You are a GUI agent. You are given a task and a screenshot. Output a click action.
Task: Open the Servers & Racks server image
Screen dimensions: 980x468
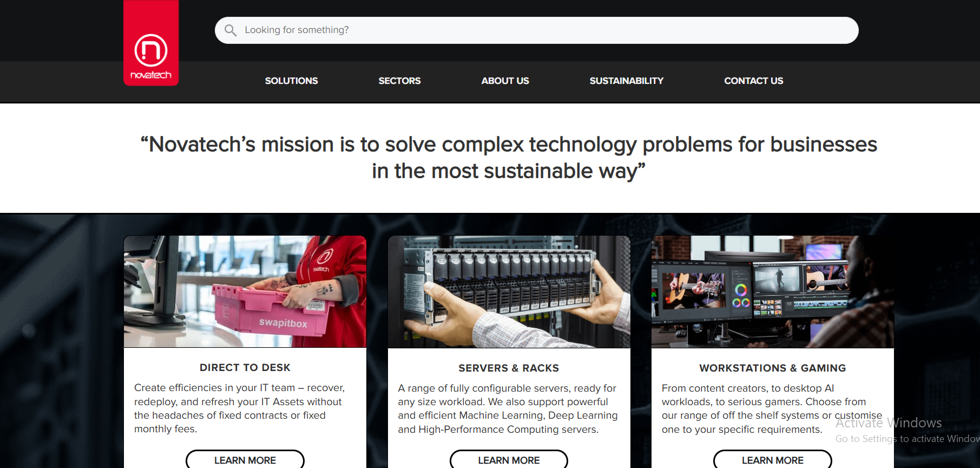point(509,291)
